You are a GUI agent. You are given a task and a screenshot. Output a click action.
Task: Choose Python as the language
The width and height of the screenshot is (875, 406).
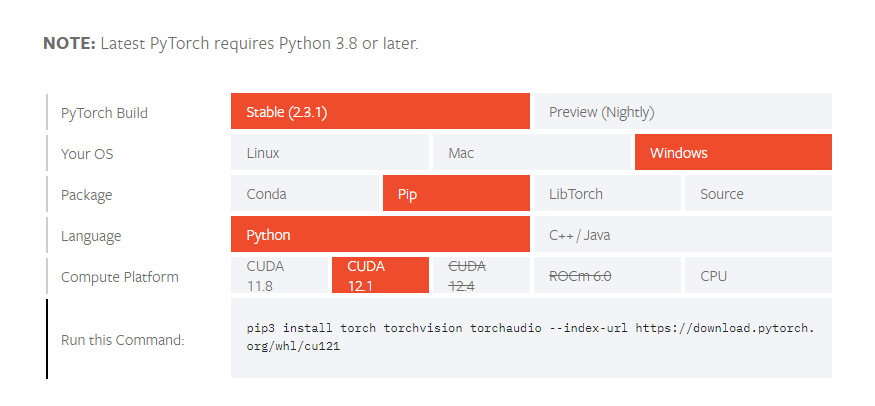[380, 235]
